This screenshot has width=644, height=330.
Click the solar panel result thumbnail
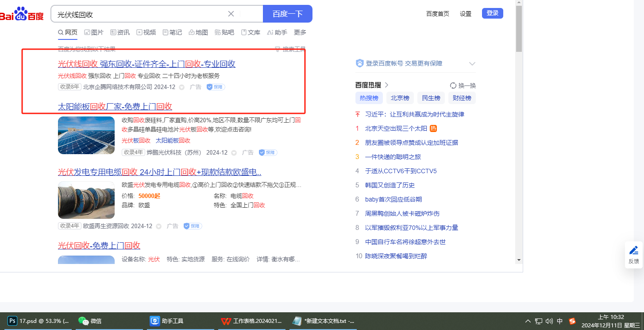(86, 135)
